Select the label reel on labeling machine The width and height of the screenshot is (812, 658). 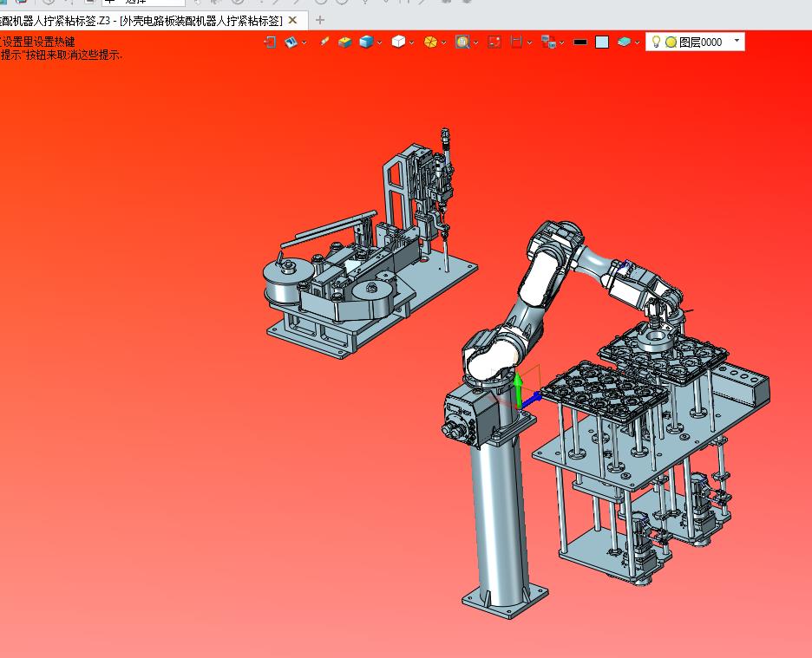287,282
